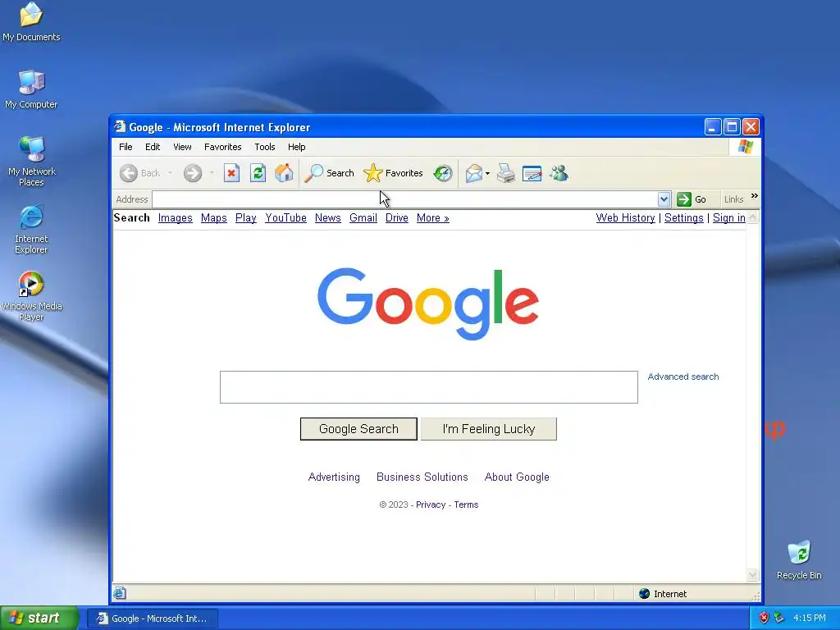
Task: Open the Web History link
Action: pyautogui.click(x=625, y=218)
